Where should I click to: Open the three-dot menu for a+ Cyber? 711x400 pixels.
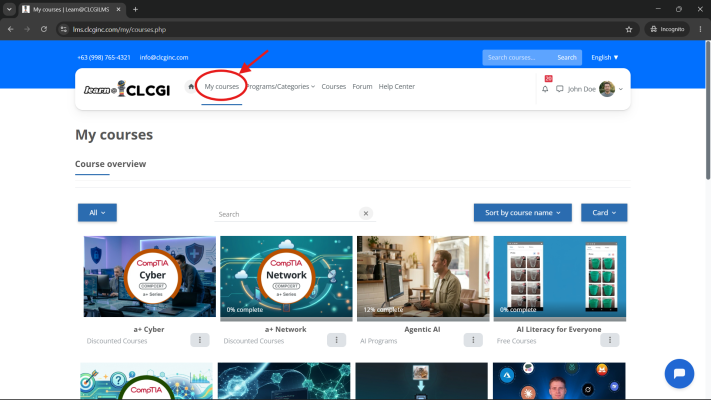(200, 340)
